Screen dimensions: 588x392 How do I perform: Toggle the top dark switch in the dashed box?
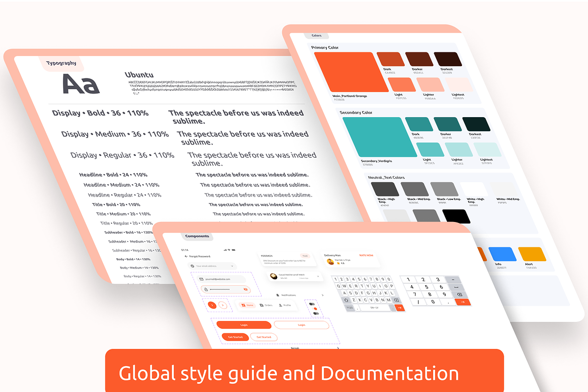coord(312,304)
